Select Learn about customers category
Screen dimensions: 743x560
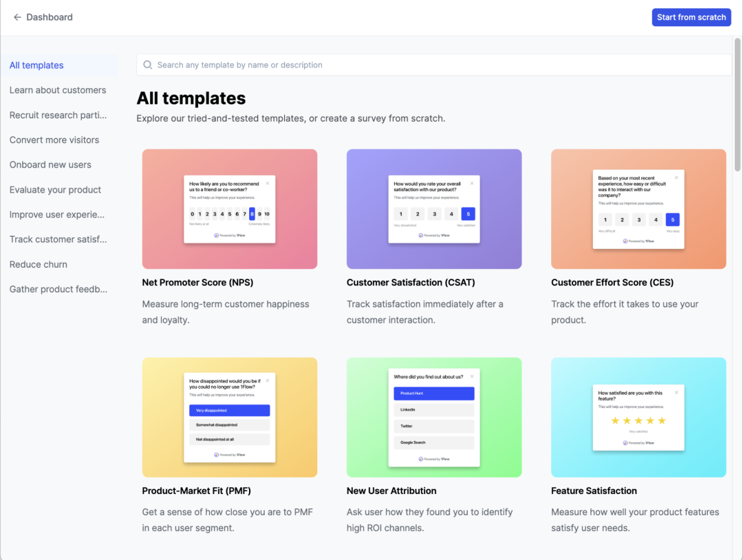(58, 90)
